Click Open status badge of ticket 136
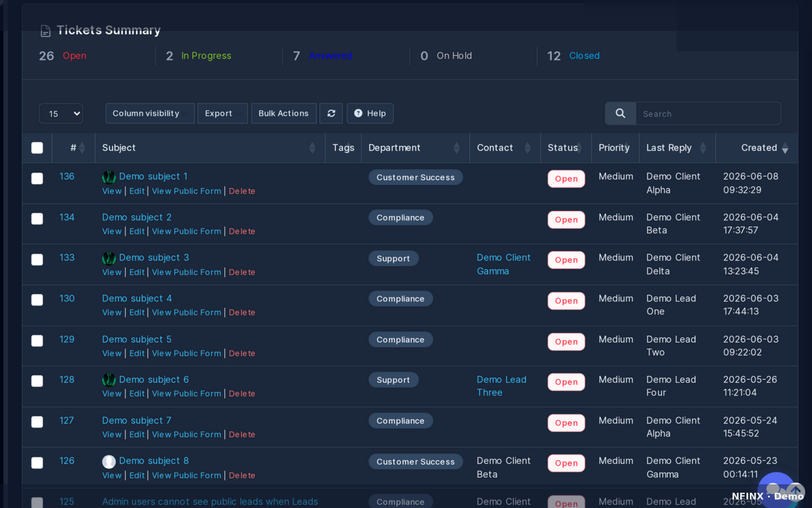The height and width of the screenshot is (508, 812). (566, 179)
